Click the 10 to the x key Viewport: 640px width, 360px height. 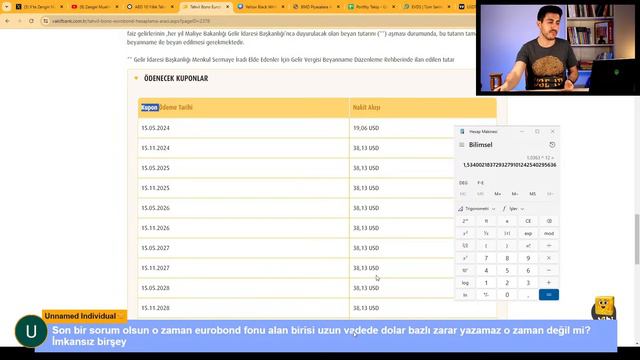(x=465, y=270)
